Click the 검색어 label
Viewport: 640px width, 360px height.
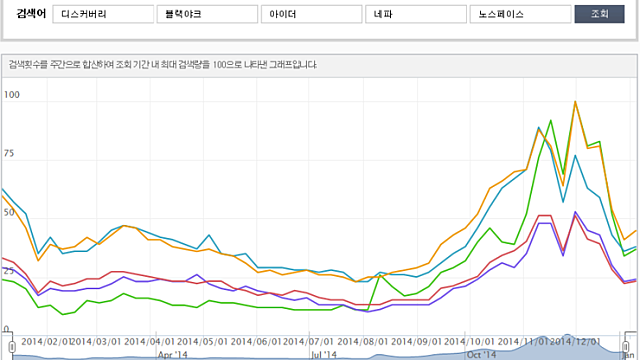point(31,14)
